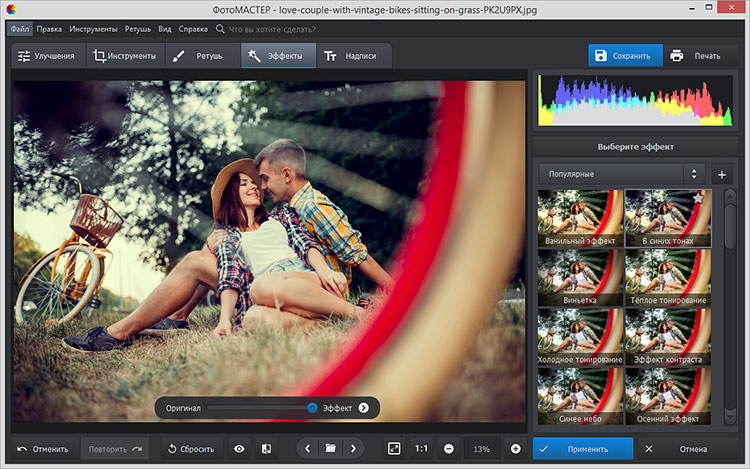The height and width of the screenshot is (469, 750).
Task: Click the Применить button
Action: 583,449
